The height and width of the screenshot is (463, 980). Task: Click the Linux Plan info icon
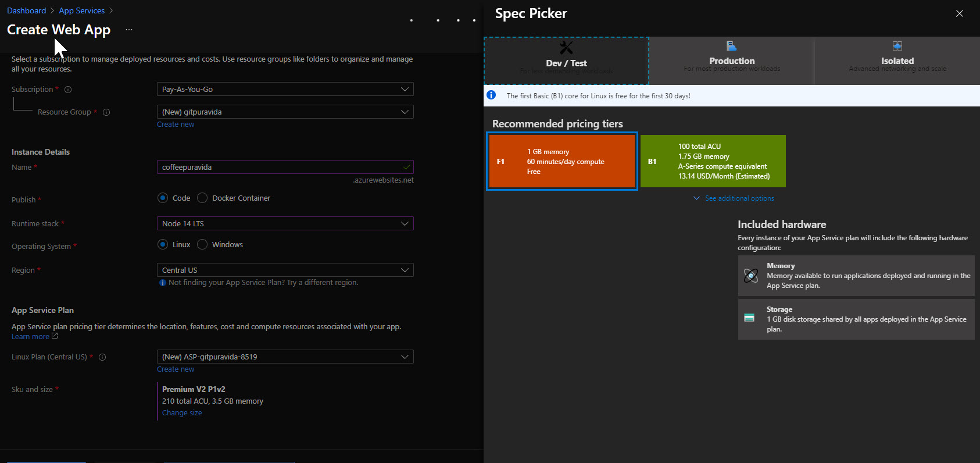pos(102,357)
